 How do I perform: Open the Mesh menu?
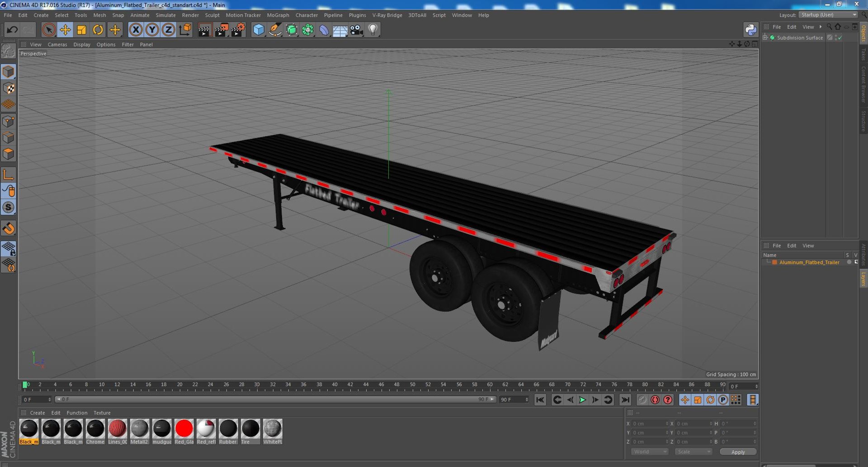(x=99, y=15)
